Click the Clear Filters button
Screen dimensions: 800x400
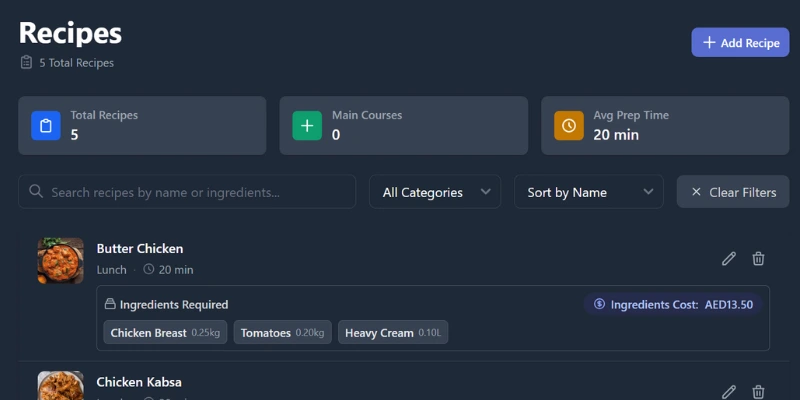tap(733, 192)
